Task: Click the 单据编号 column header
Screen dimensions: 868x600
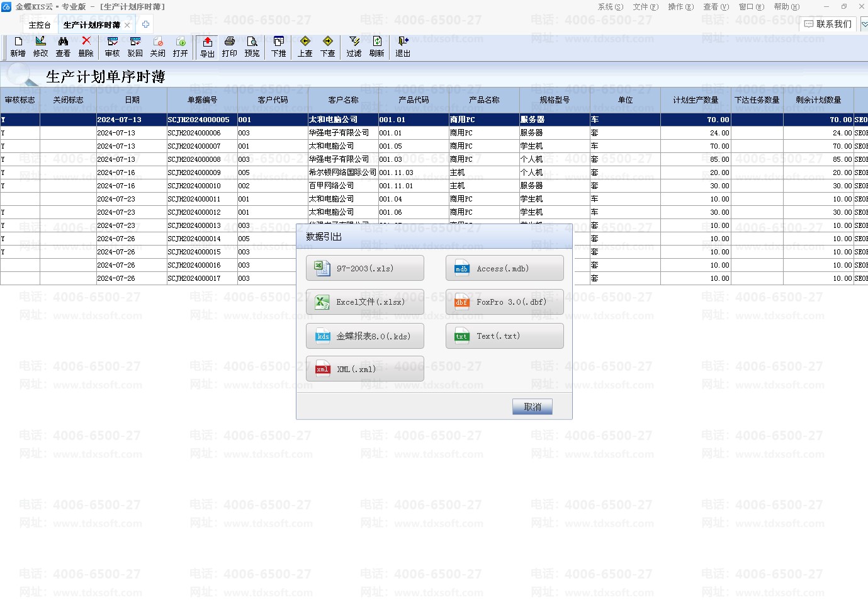Action: pos(203,100)
